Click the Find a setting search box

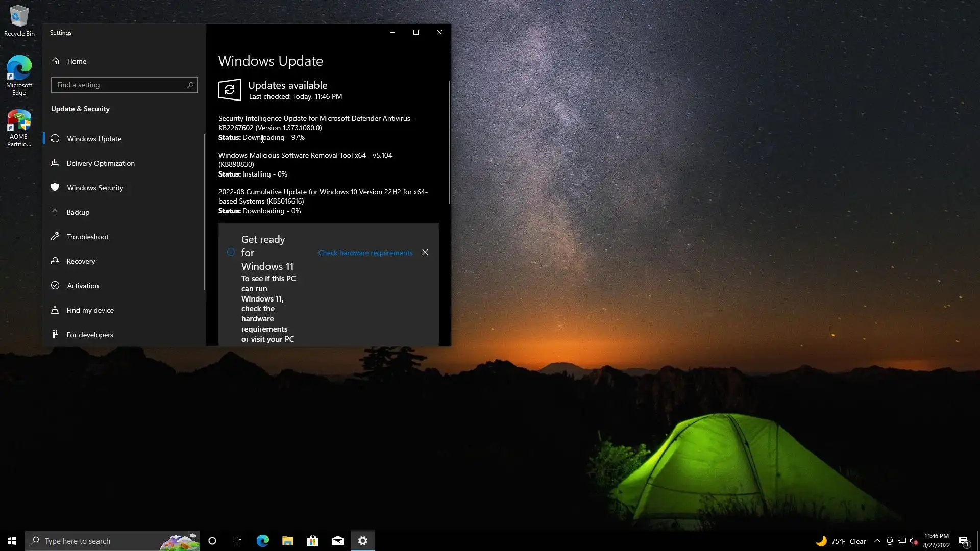[x=120, y=85]
